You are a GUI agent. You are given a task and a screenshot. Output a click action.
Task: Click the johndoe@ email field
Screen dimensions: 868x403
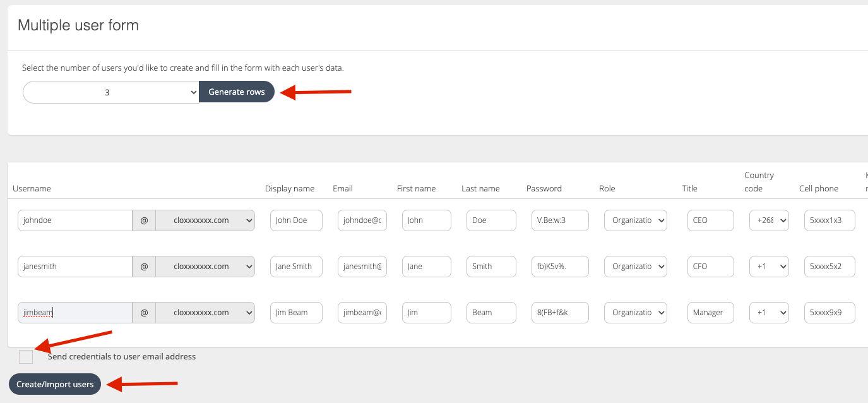[362, 220]
